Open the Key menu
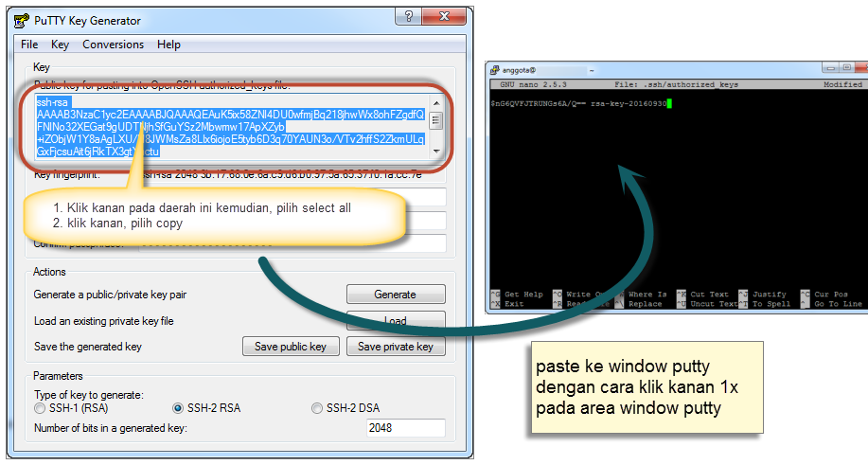Screen dimensions: 868x465 point(61,45)
